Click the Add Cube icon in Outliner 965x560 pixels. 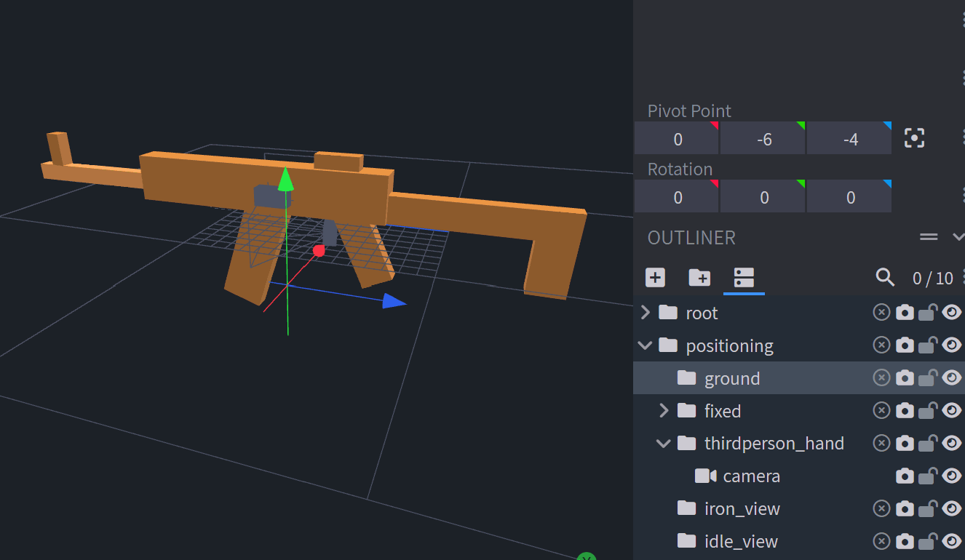[x=655, y=277]
